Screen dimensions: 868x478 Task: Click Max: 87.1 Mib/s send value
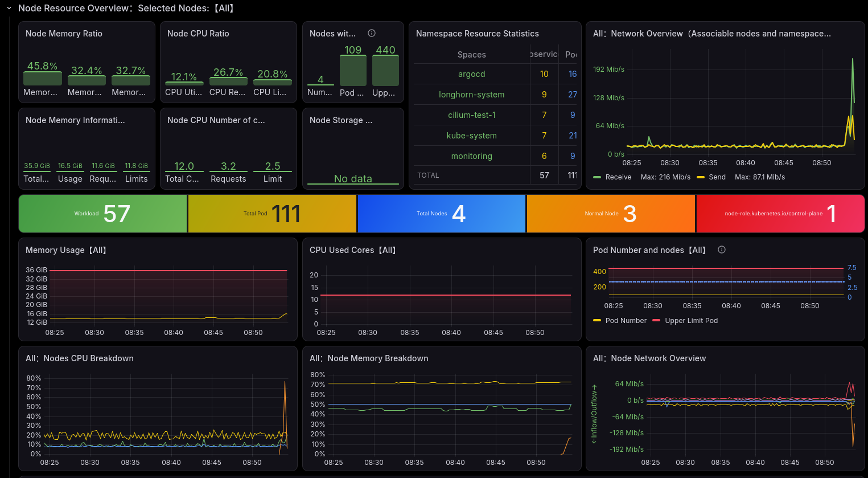(x=760, y=177)
